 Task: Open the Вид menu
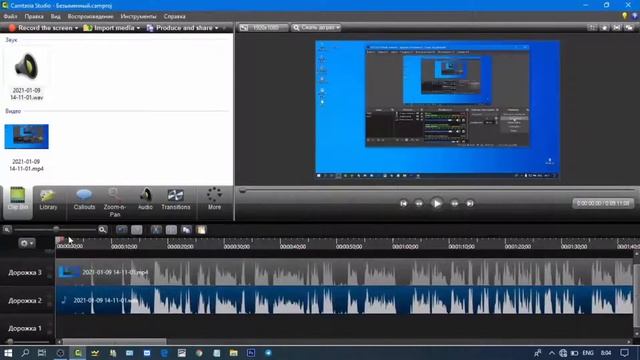[56, 16]
